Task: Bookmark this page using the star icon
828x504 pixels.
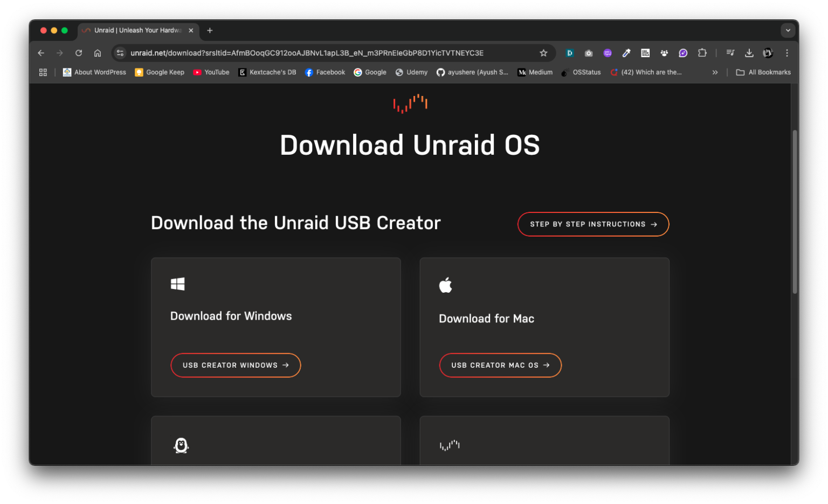Action: pyautogui.click(x=543, y=53)
